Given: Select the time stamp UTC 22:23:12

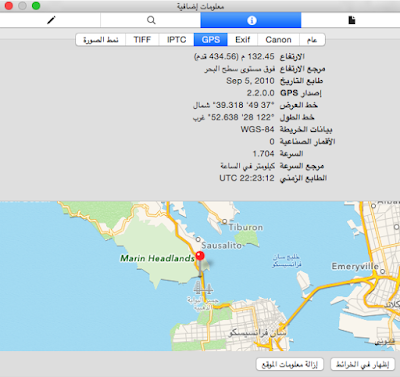Looking at the screenshot, I should tap(247, 178).
